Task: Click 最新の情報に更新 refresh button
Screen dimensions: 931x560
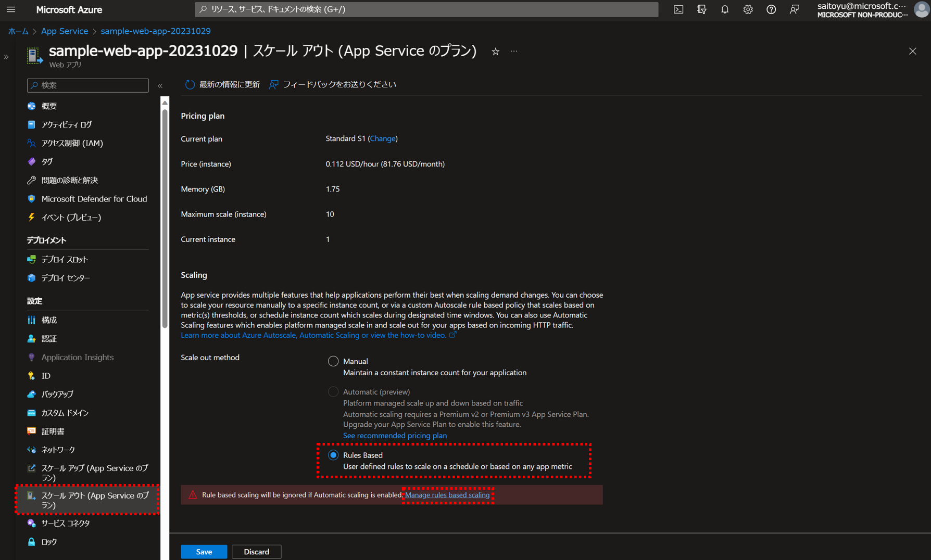Action: click(222, 84)
